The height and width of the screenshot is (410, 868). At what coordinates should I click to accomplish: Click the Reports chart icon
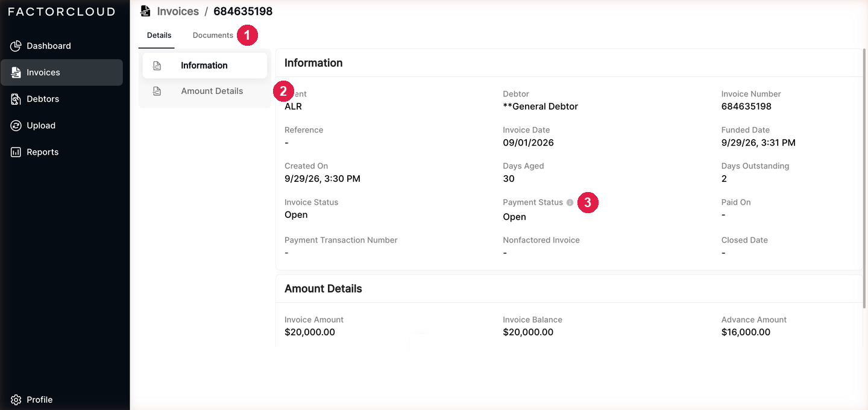tap(16, 152)
